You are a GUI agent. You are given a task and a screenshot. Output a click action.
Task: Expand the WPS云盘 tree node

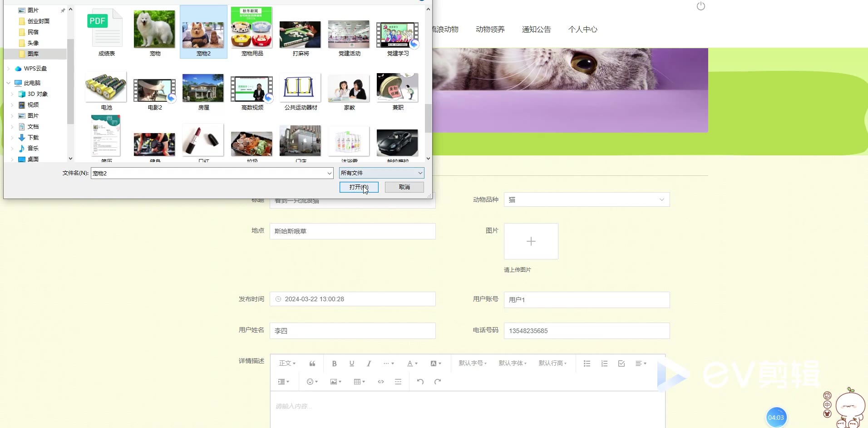point(8,69)
